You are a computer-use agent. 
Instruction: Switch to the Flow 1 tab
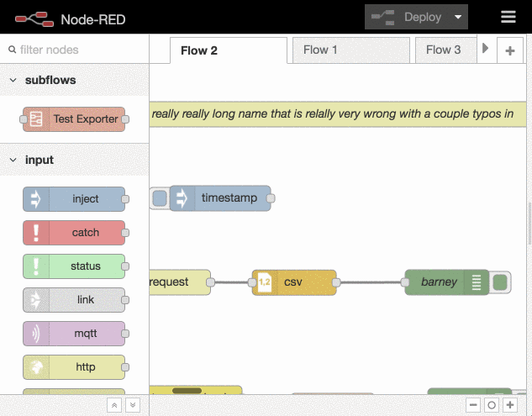point(320,50)
